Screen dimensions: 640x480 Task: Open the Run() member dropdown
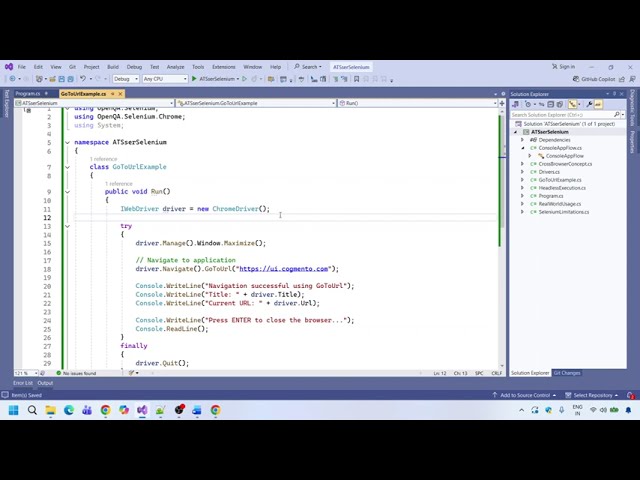point(418,103)
